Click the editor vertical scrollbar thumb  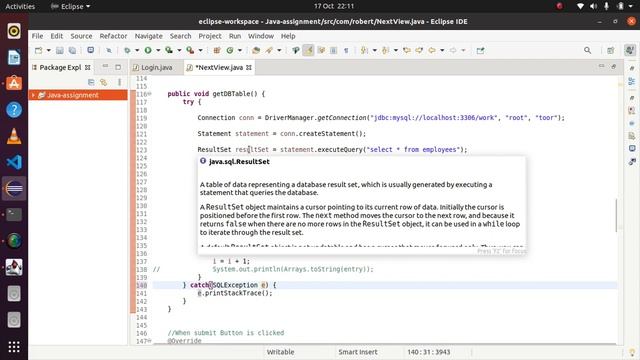[x=616, y=216]
